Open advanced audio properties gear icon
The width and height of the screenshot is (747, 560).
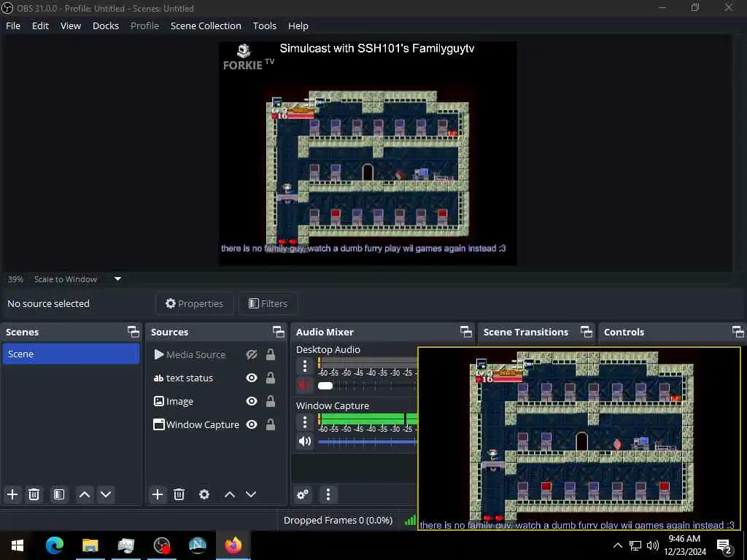pos(303,495)
